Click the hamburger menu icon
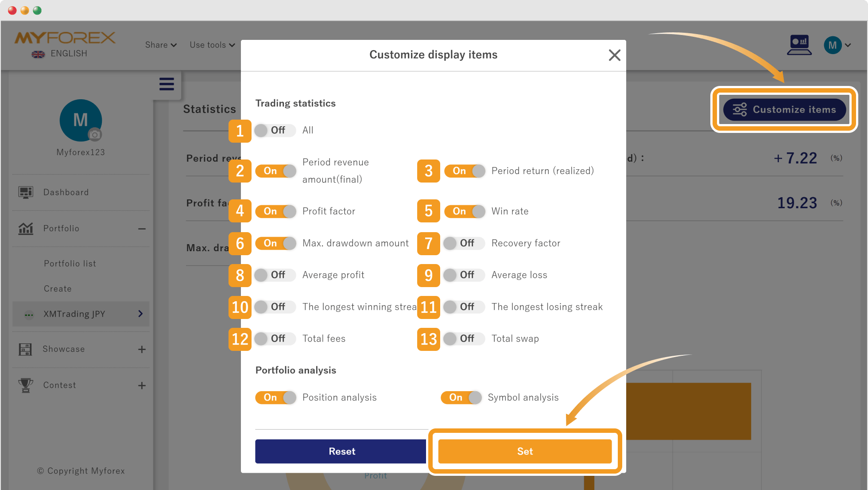Image resolution: width=868 pixels, height=490 pixels. [167, 84]
